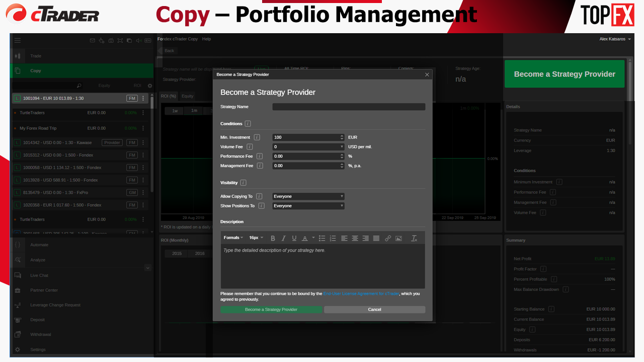This screenshot has width=644, height=362.
Task: Show info tooltip for Conditions
Action: [x=248, y=124]
